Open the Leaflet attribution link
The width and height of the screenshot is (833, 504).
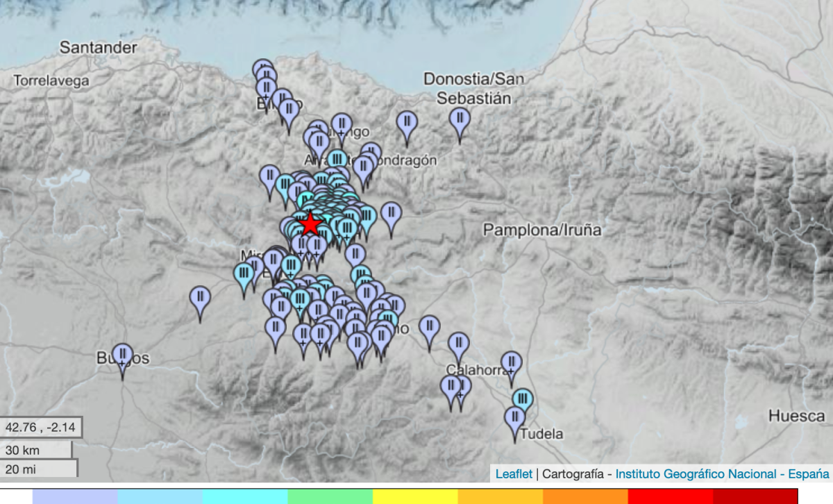(x=514, y=473)
